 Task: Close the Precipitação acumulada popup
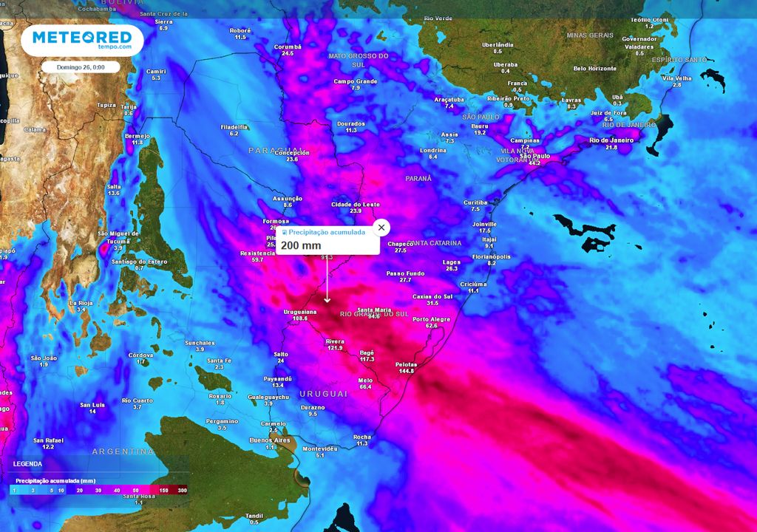[381, 227]
